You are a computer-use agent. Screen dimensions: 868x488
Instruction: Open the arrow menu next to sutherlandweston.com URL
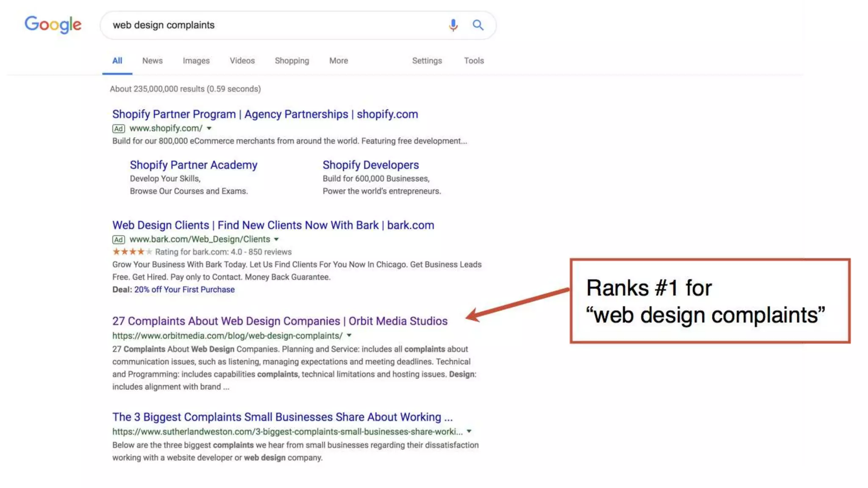[469, 431]
